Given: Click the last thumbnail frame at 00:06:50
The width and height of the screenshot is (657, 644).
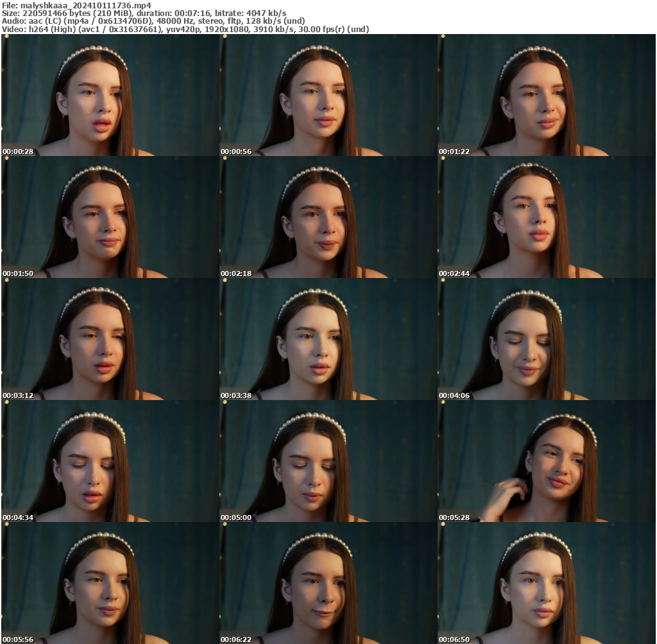Looking at the screenshot, I should point(547,583).
